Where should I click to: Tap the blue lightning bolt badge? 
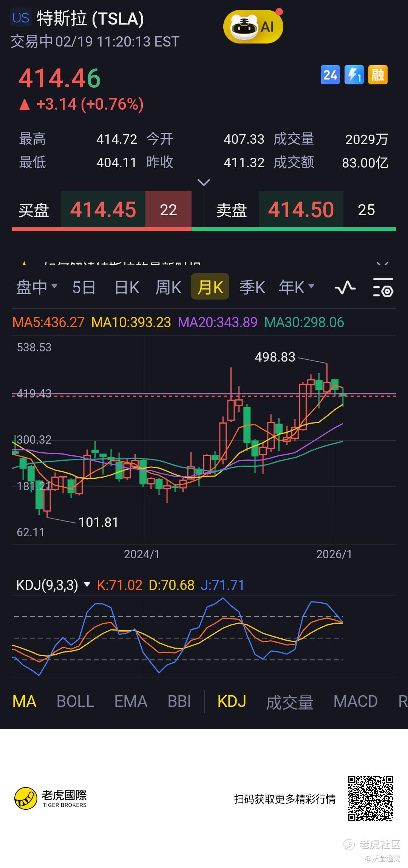[354, 75]
